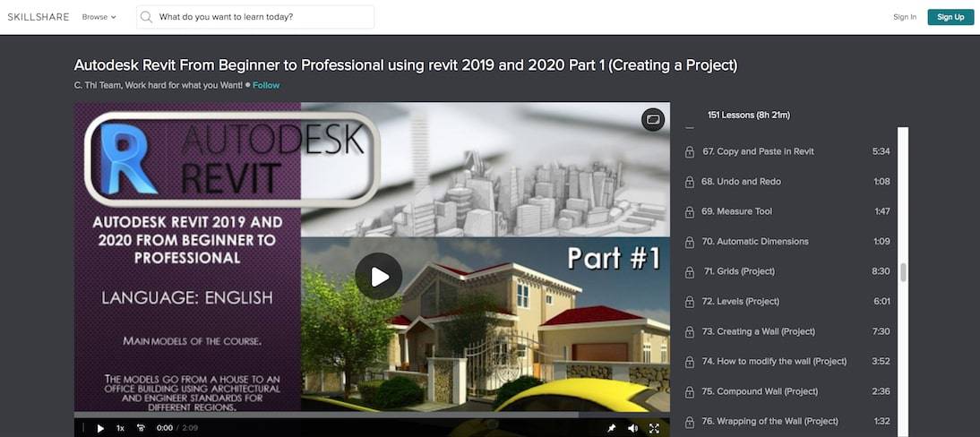This screenshot has height=437, width=980.
Task: Click the lock icon beside lesson 73
Action: [690, 332]
